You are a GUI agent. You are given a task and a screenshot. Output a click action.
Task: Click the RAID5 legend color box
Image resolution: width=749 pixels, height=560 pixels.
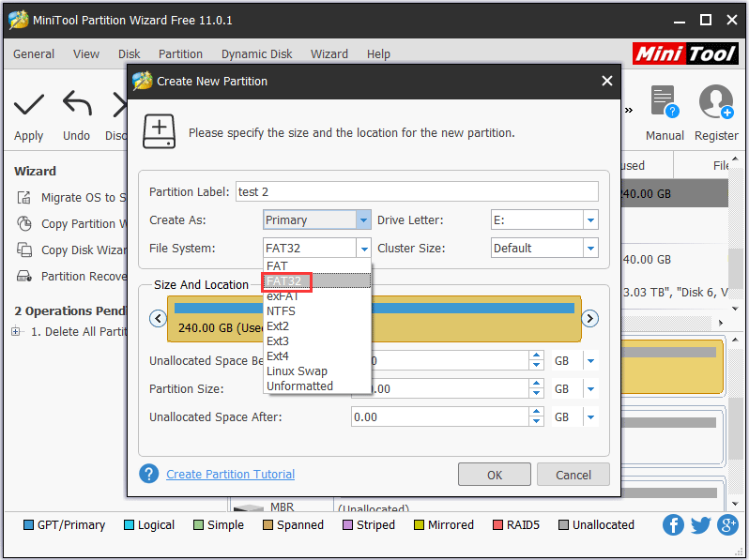click(x=497, y=524)
